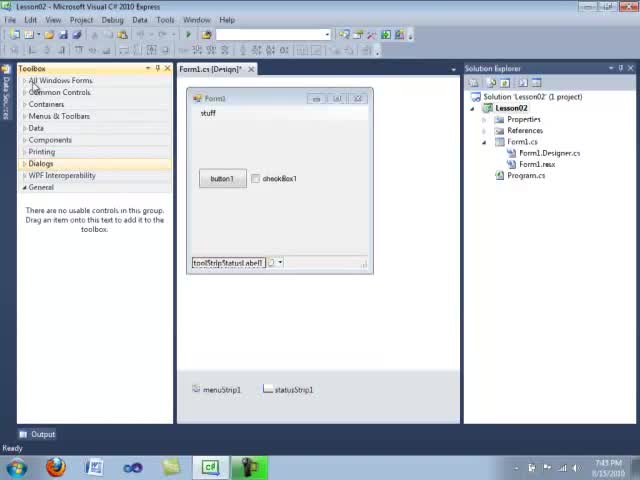This screenshot has width=640, height=480.
Task: Open Solution Explorer via toolbar icon
Action: coord(344,35)
